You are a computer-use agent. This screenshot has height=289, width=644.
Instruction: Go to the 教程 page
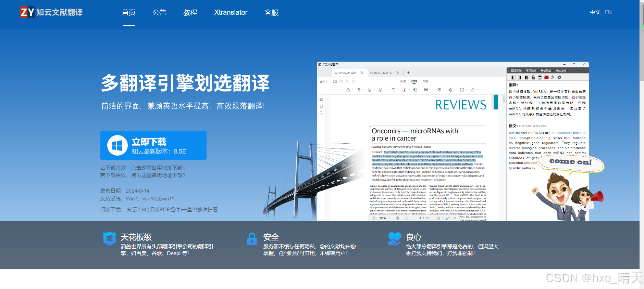click(x=190, y=12)
